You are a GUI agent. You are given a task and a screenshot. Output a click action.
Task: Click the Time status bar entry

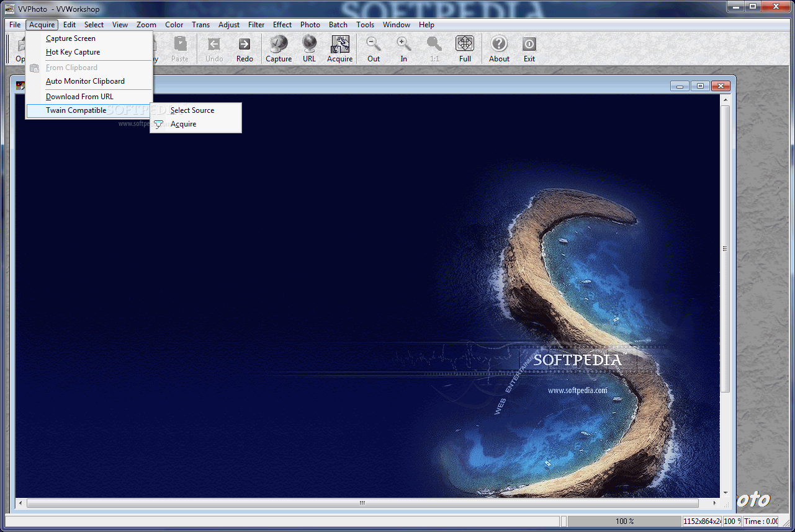pyautogui.click(x=761, y=521)
